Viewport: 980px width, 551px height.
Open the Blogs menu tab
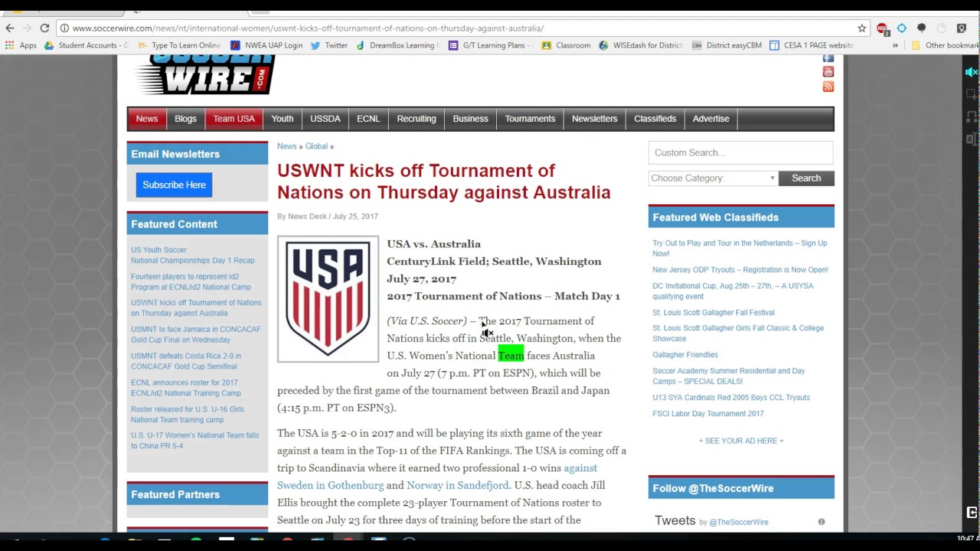[185, 119]
